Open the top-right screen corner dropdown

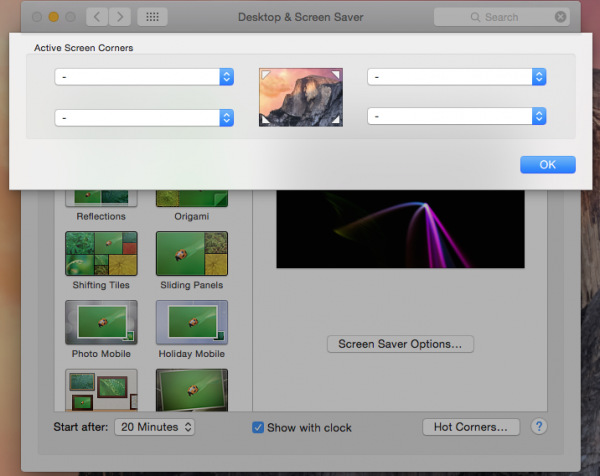pos(456,77)
